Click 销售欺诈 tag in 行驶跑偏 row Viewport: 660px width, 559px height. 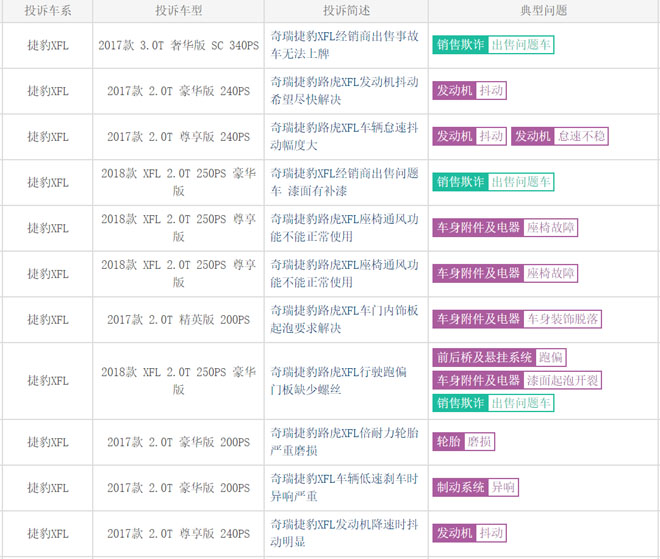tap(460, 403)
